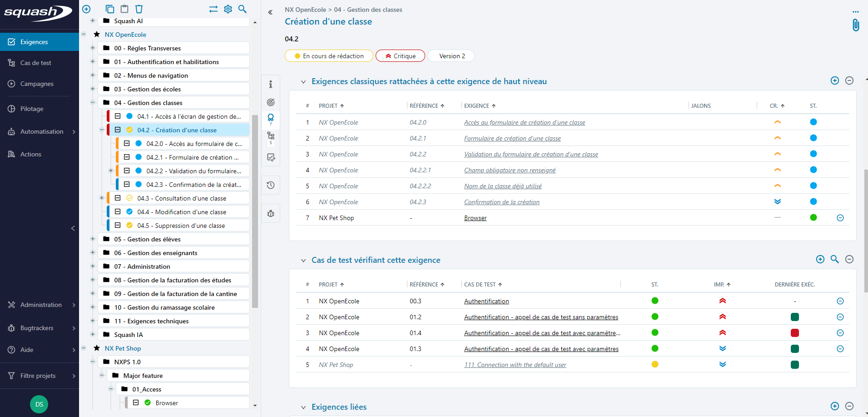Add a linked test case with plus icon
Viewport: 868px width, 417px height.
(x=820, y=259)
